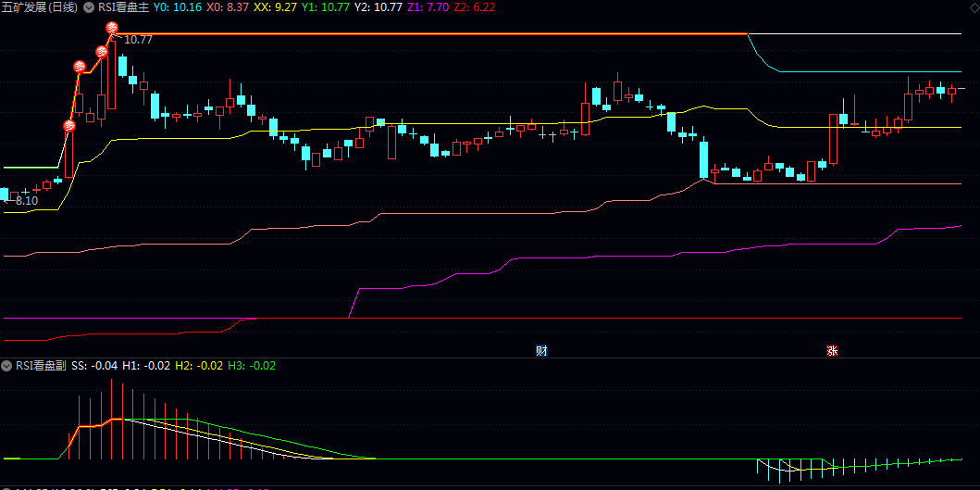Click the XX: 9.27 indicator value

(277, 7)
